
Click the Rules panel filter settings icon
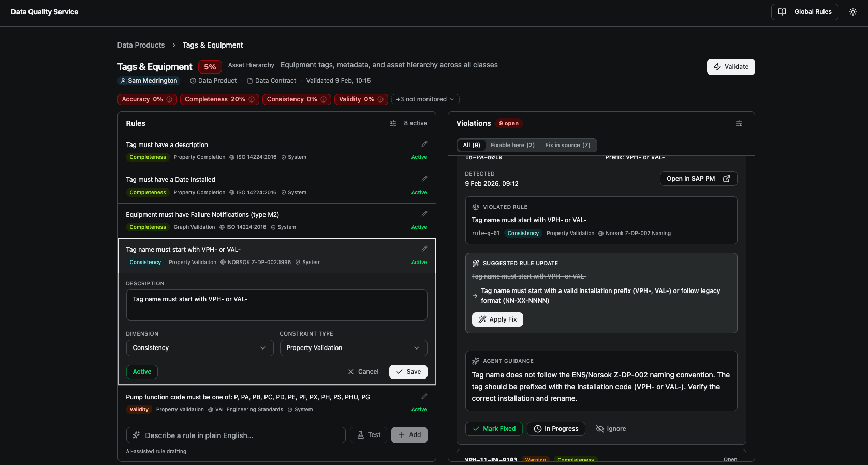point(393,123)
